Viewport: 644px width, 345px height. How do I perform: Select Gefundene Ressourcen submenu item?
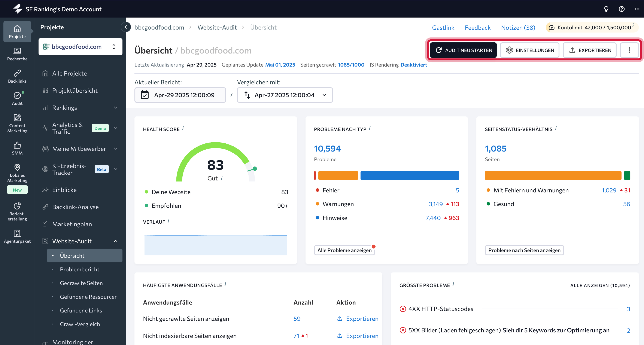88,297
